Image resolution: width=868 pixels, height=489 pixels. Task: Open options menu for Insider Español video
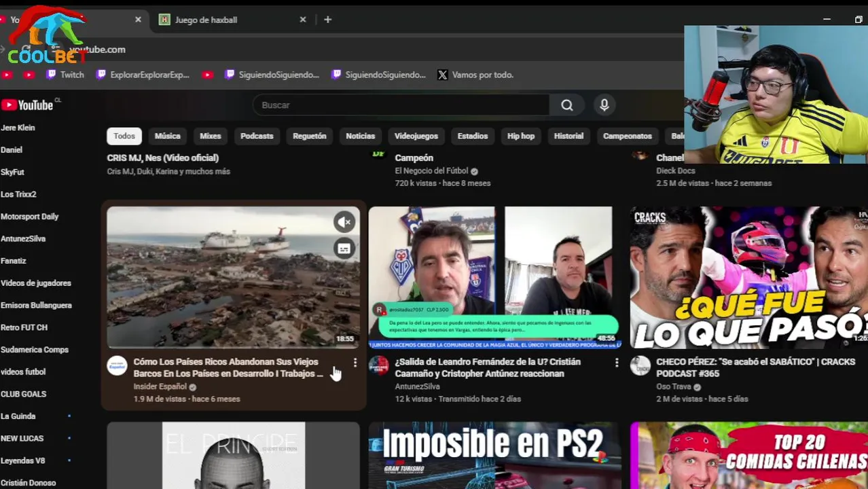point(355,363)
